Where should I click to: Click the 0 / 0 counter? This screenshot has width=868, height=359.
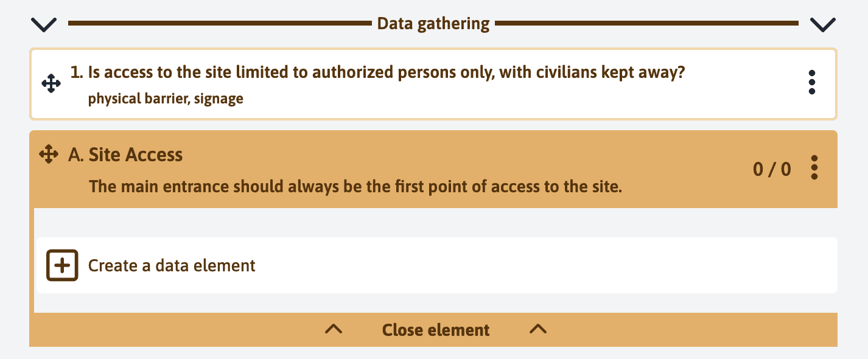tap(772, 169)
